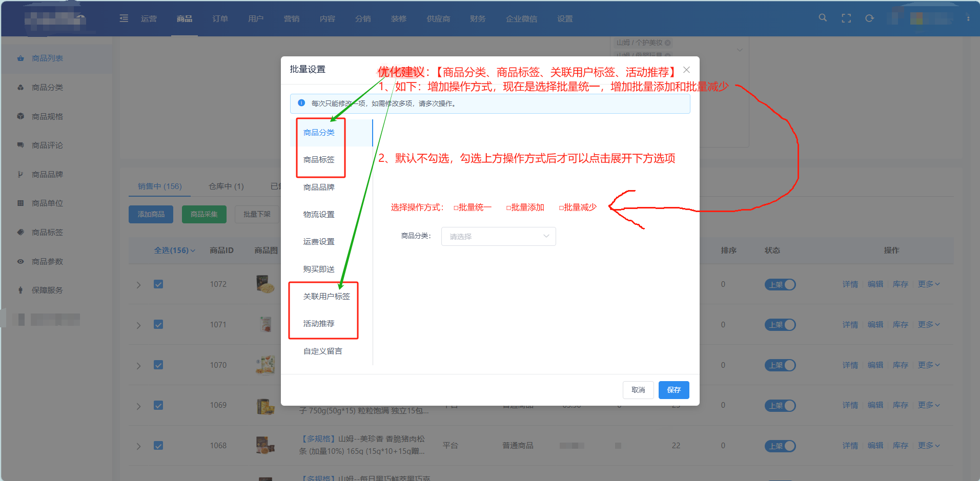Click the refresh page icon
The width and height of the screenshot is (980, 481).
pyautogui.click(x=869, y=18)
